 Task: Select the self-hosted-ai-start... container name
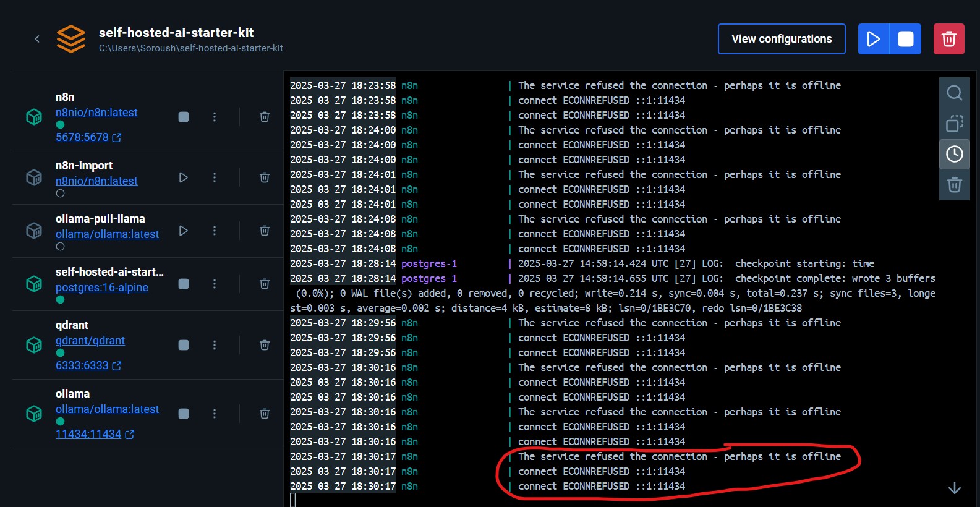pyautogui.click(x=109, y=272)
